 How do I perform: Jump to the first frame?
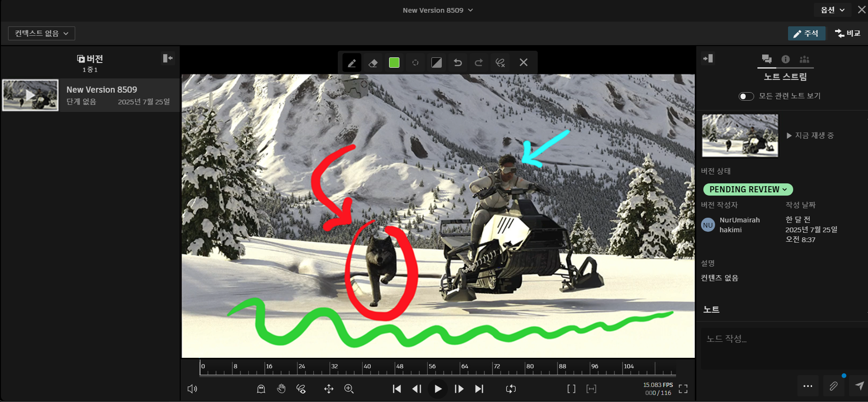(x=397, y=389)
